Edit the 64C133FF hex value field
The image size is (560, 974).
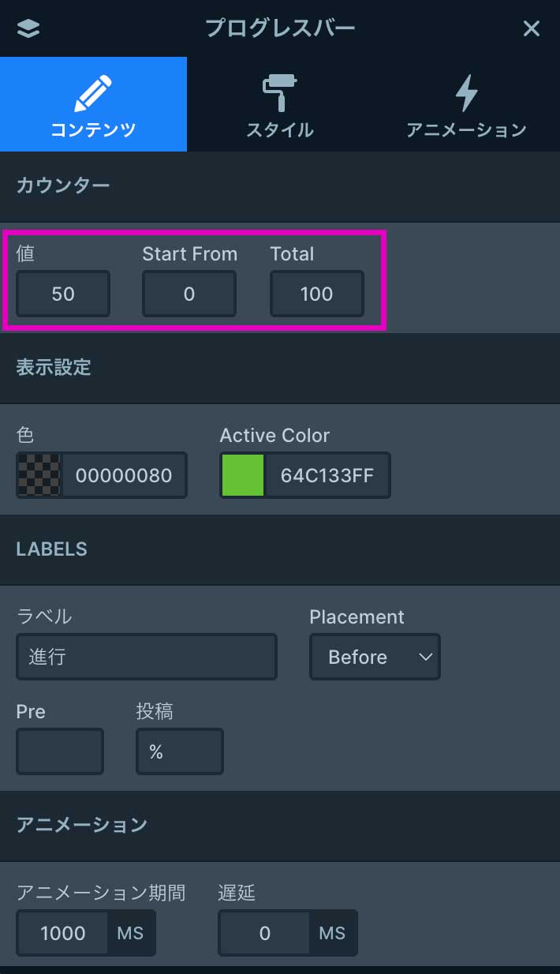coord(327,475)
